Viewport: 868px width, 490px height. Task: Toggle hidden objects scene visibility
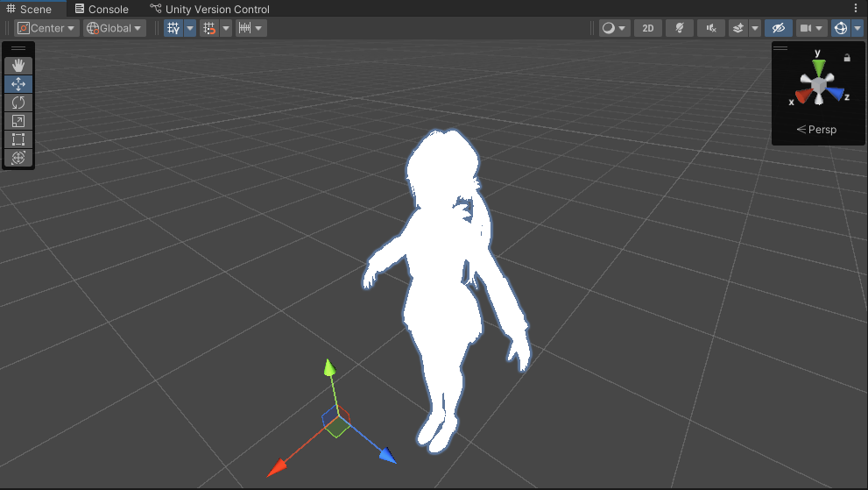tap(779, 28)
